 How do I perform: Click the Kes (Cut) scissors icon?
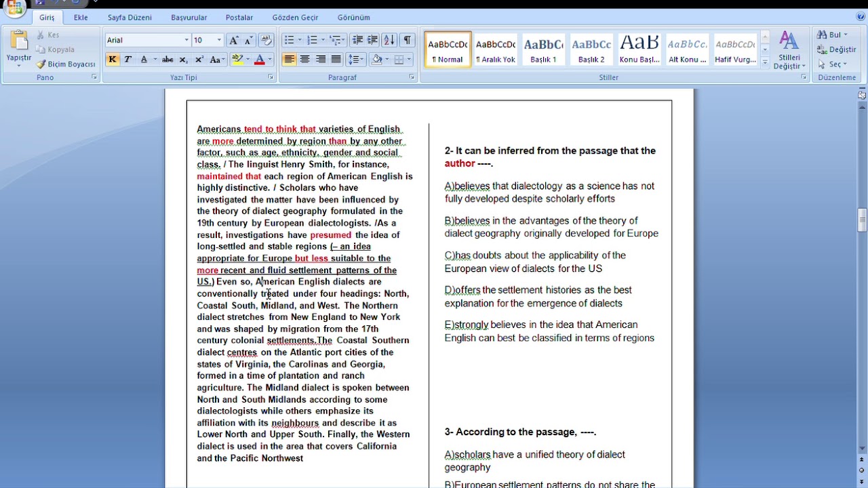[x=41, y=35]
